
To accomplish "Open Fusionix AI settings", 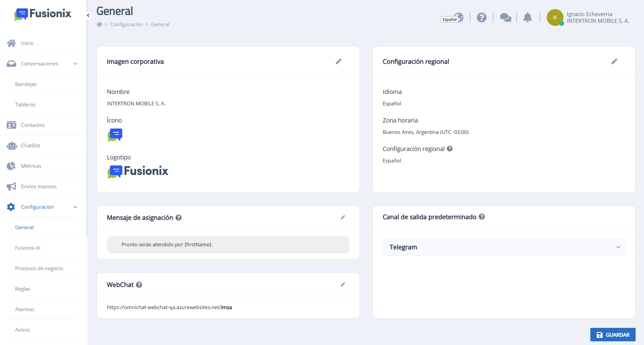I will 28,248.
